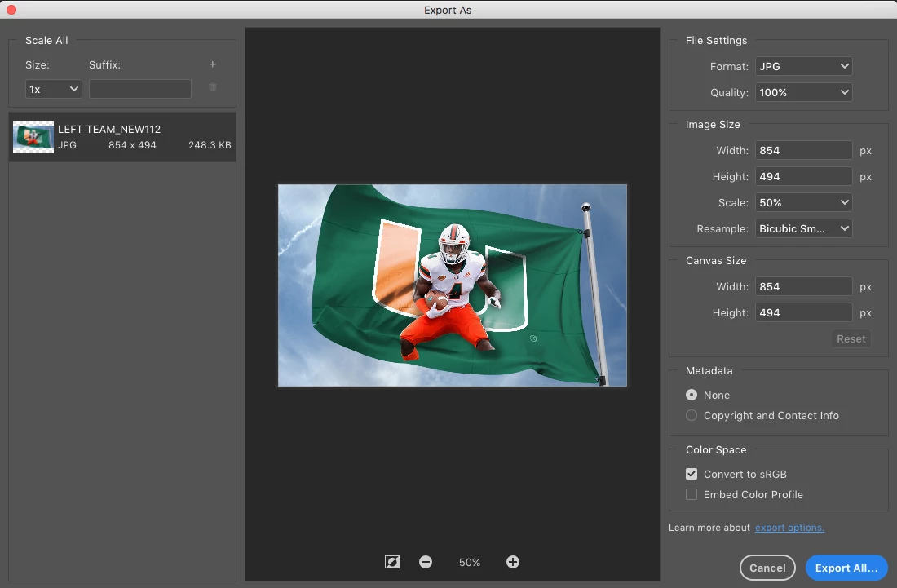Select the LEFT TEAM_NEW112 asset thumbnail
The image size is (897, 588).
pos(33,137)
